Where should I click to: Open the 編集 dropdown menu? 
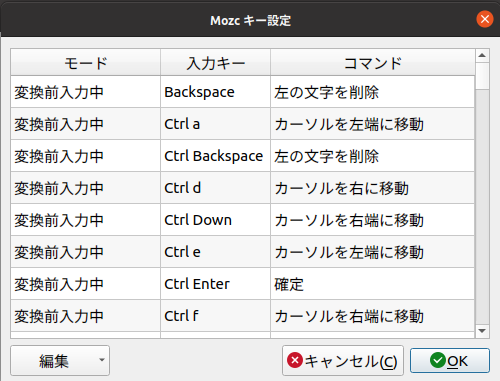click(x=60, y=361)
